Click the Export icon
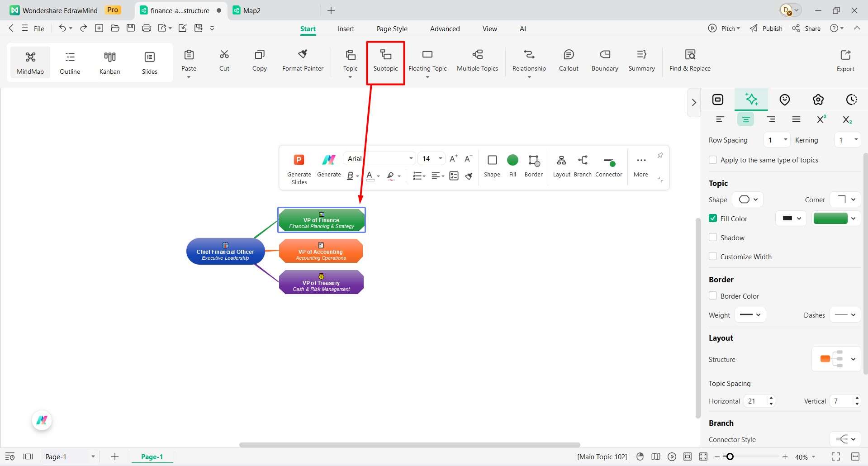The height and width of the screenshot is (466, 868). [845, 55]
